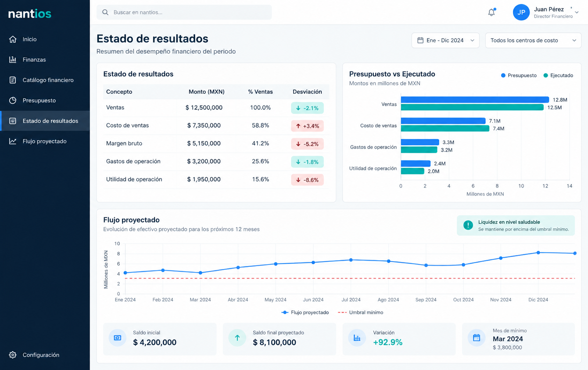Click the Costo de ventas +3.4% badge

(307, 126)
